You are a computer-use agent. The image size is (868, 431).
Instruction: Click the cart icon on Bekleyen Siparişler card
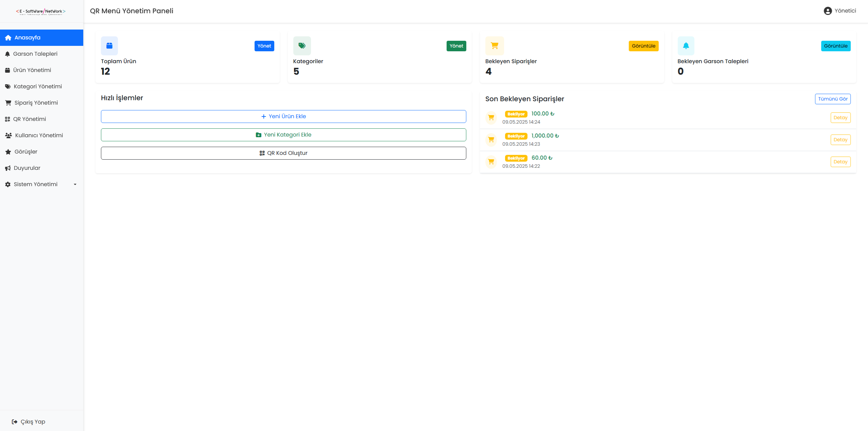pyautogui.click(x=494, y=46)
